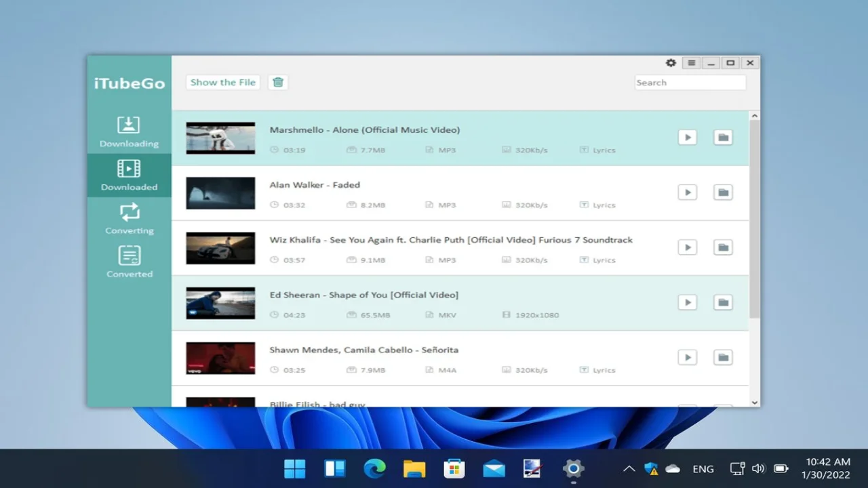Viewport: 868px width, 488px height.
Task: Click the Windows Security tray icon
Action: tap(651, 468)
